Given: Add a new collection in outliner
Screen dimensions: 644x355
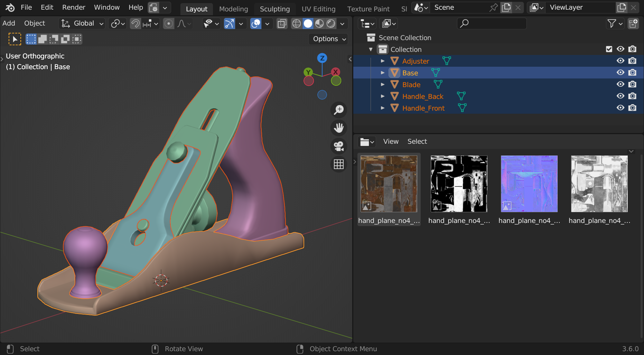Looking at the screenshot, I should [633, 24].
